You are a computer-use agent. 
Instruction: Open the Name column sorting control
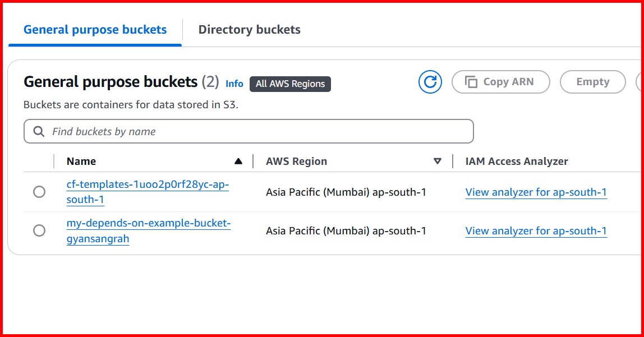(x=239, y=160)
